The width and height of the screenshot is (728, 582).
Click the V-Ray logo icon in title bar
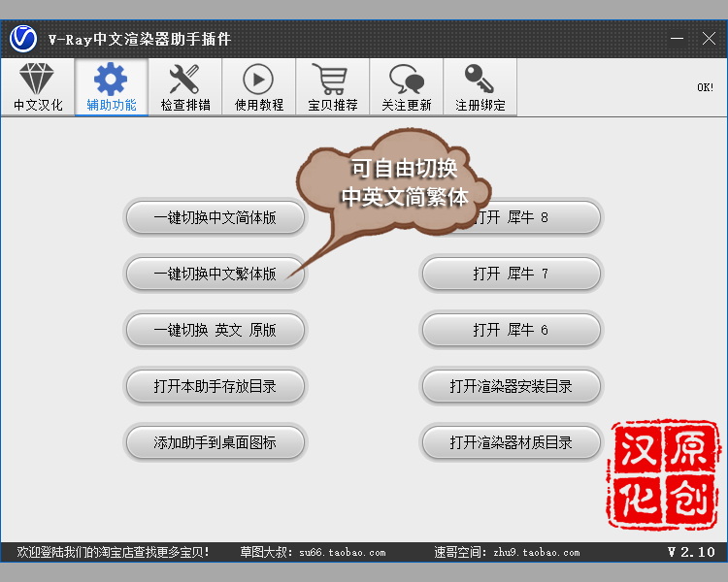pos(23,39)
